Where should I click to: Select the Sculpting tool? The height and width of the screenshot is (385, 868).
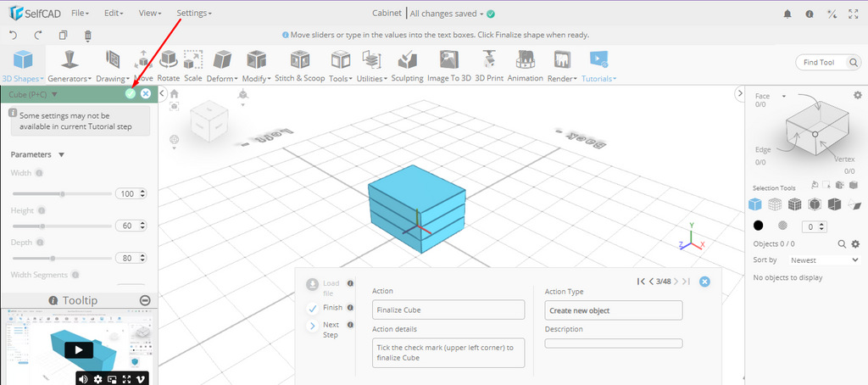[407, 64]
